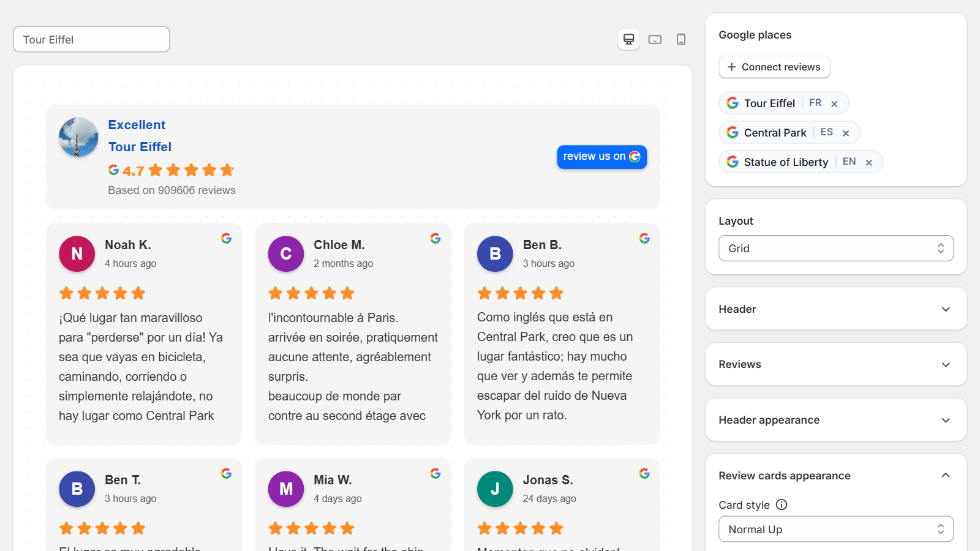This screenshot has height=551, width=980.
Task: Collapse the Review cards appearance section
Action: pyautogui.click(x=836, y=476)
